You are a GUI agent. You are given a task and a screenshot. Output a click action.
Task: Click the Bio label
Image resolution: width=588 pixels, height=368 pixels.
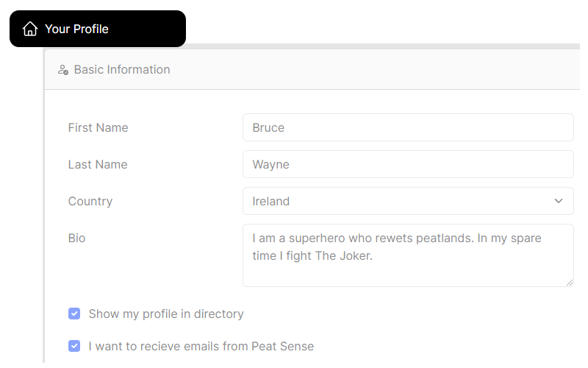tap(76, 238)
